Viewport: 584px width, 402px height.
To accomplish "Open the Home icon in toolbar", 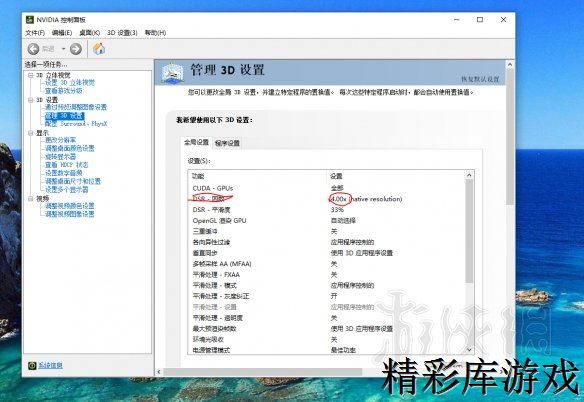I will [x=99, y=49].
